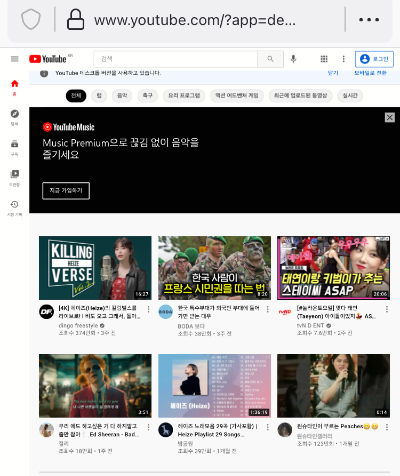The image size is (400, 476).
Task: Open History in the sidebar
Action: coord(15,208)
